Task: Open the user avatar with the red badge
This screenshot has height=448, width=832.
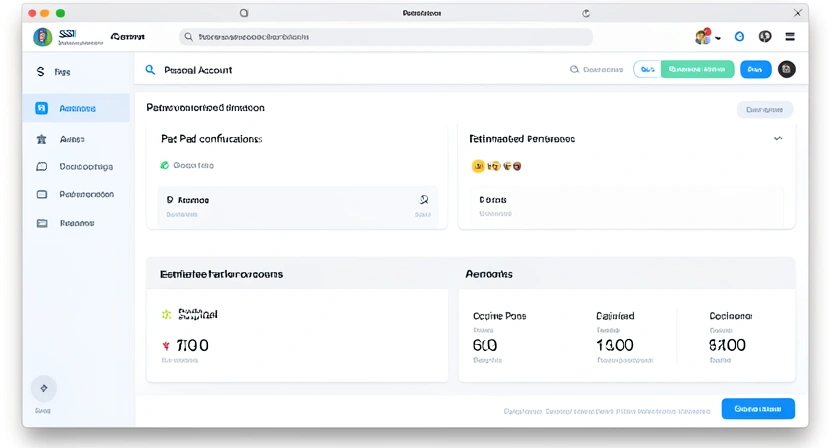Action: point(703,37)
